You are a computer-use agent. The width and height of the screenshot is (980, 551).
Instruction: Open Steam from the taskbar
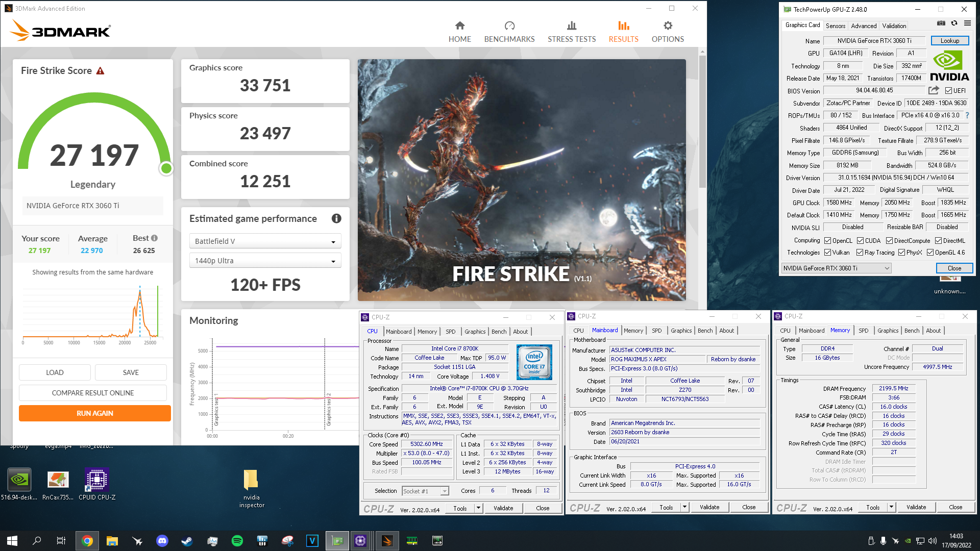pyautogui.click(x=187, y=541)
